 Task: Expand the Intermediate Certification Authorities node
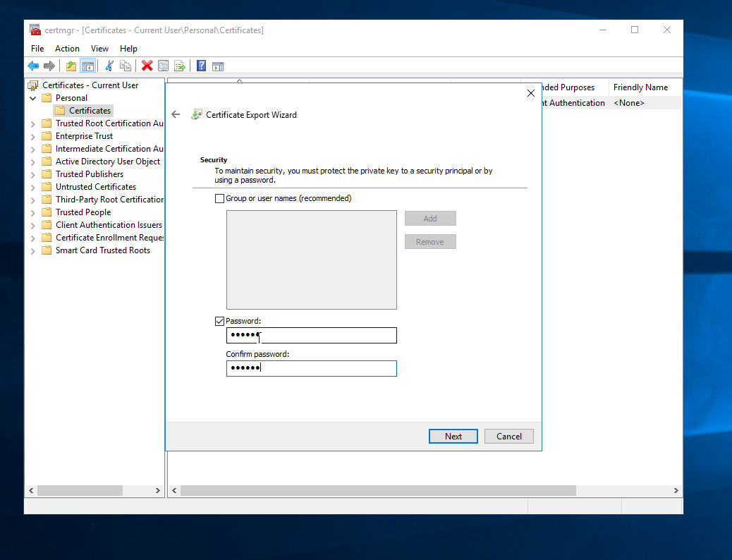click(32, 150)
